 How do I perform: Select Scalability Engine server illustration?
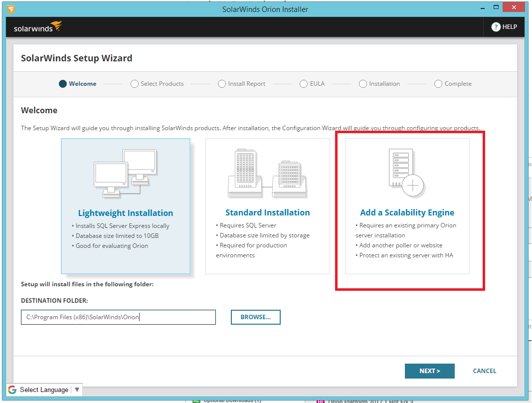coord(407,173)
